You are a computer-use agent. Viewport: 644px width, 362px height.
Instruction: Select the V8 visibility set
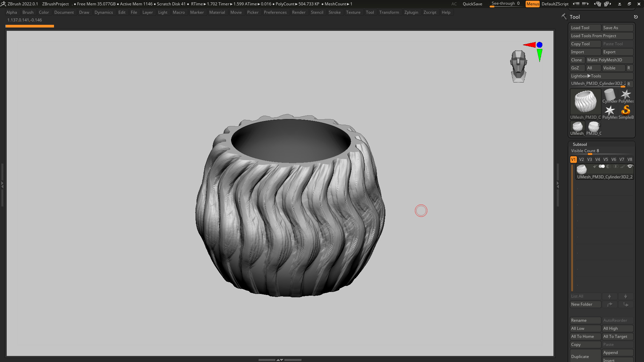click(630, 160)
